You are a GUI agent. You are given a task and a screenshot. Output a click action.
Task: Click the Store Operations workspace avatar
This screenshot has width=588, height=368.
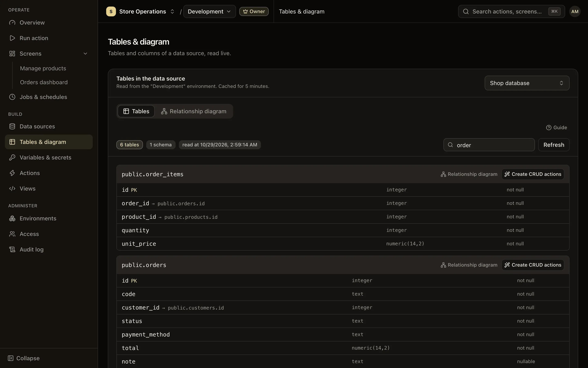[111, 11]
